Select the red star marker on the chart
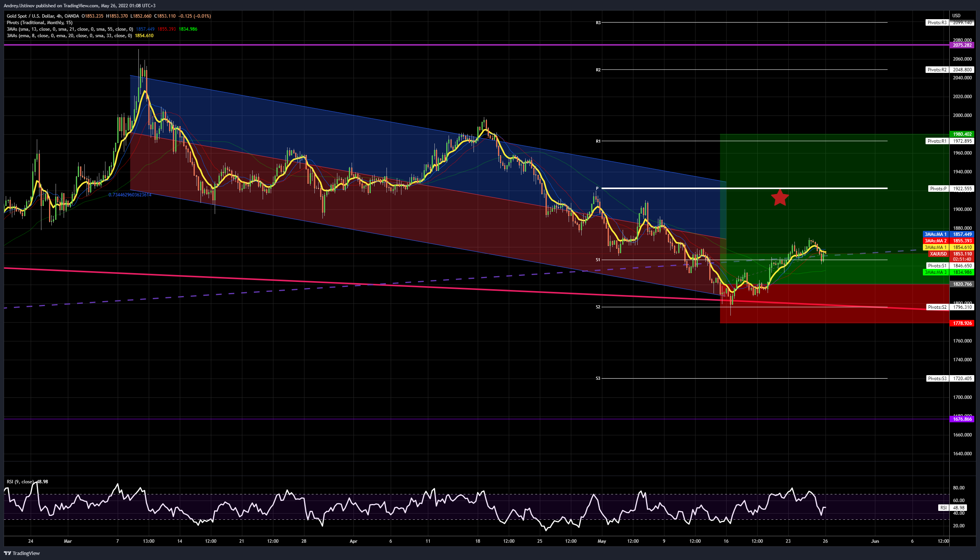Viewport: 980px width, 560px height. point(780,198)
